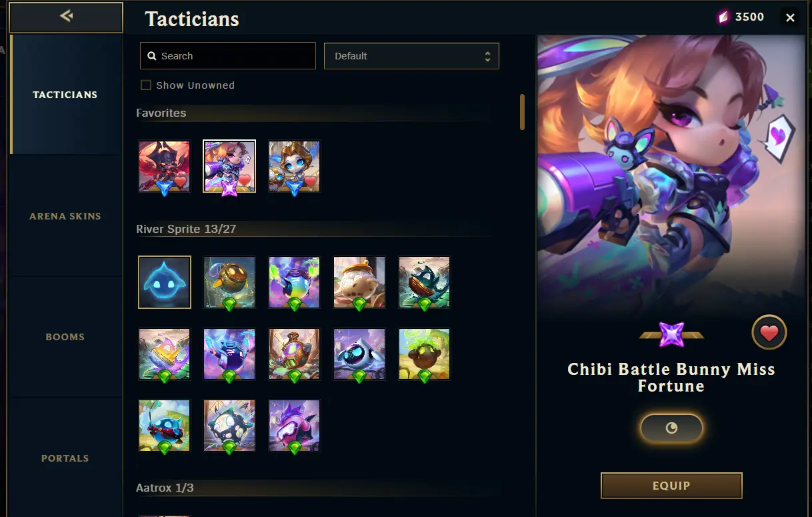Open the Arena Skins tab

click(x=65, y=216)
